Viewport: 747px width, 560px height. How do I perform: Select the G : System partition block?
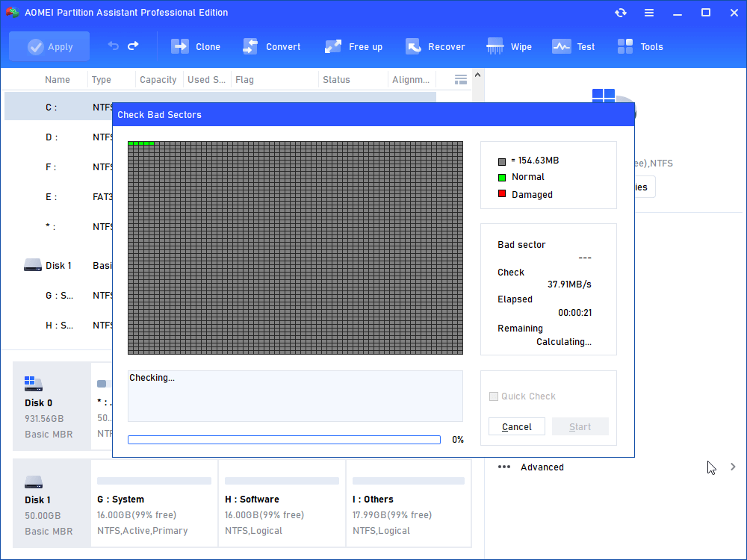[x=155, y=503]
